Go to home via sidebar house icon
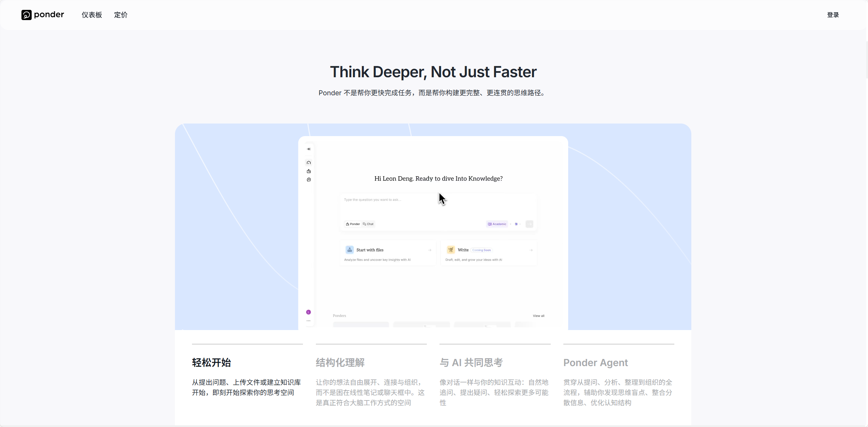Viewport: 868px width, 427px height. [x=309, y=163]
